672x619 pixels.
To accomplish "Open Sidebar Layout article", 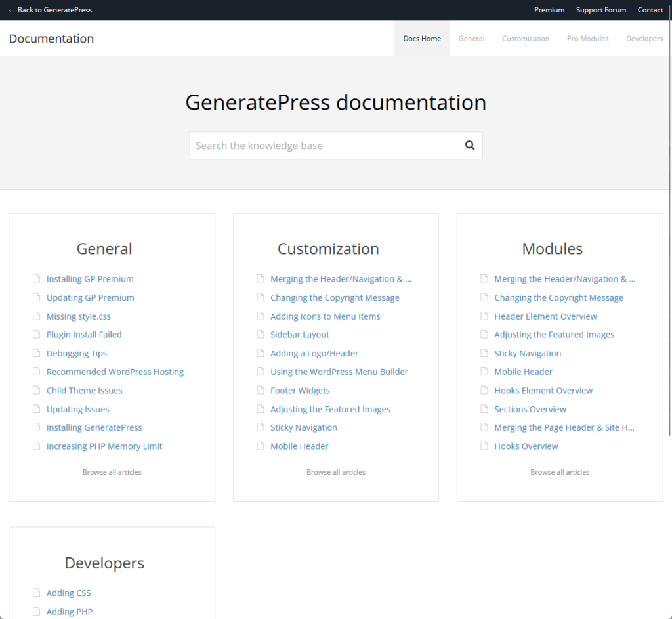I will (x=299, y=334).
